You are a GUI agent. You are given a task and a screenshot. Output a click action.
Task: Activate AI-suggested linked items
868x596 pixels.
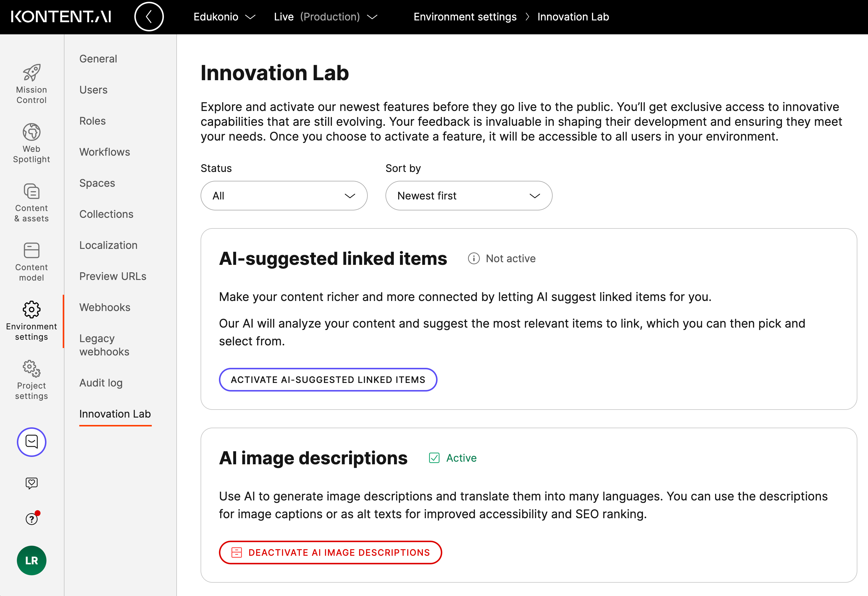click(327, 379)
